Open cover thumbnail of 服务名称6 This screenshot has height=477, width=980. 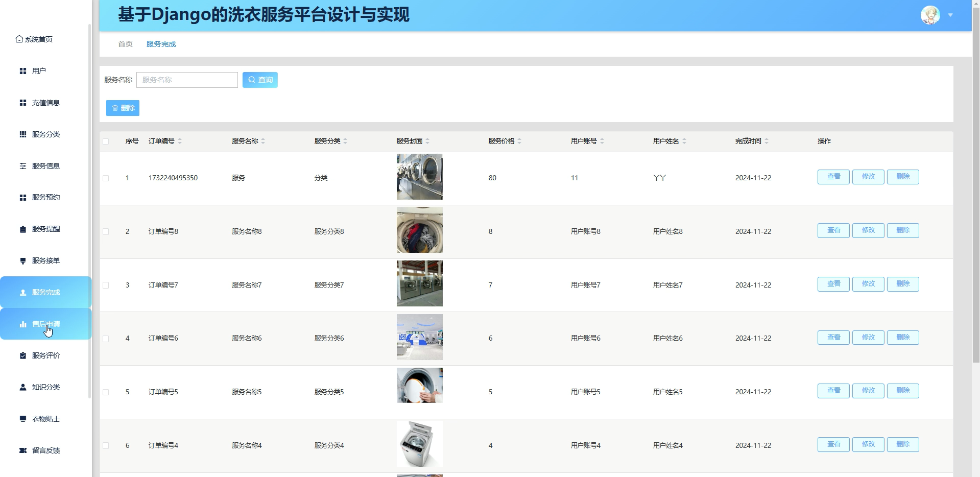[x=420, y=337]
